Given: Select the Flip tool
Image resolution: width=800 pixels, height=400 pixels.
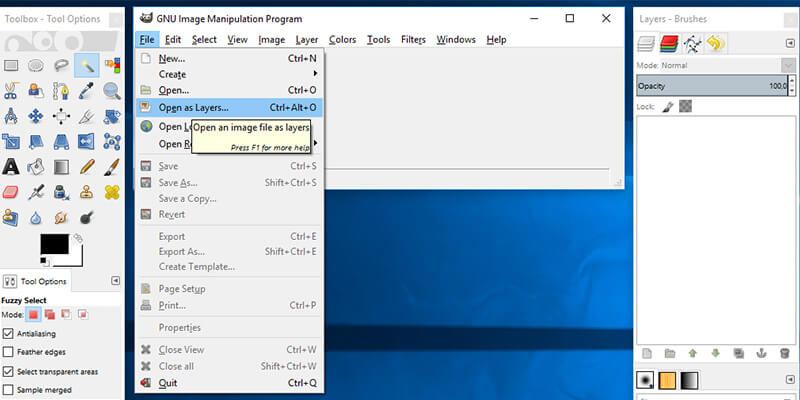Looking at the screenshot, I should pyautogui.click(x=87, y=141).
